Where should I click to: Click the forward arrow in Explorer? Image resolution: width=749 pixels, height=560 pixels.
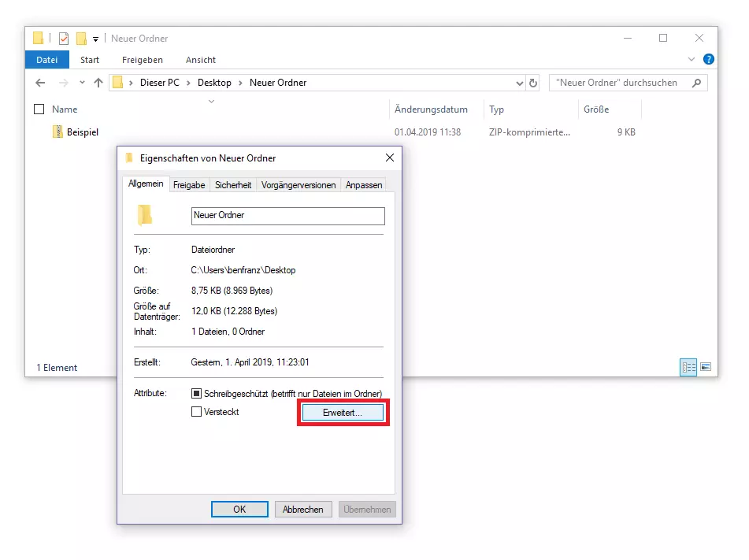click(63, 83)
